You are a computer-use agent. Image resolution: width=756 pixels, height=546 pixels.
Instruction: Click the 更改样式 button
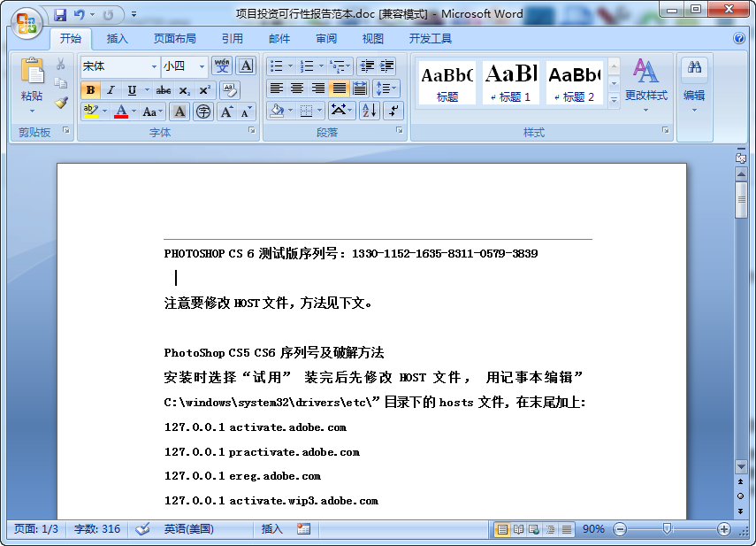pyautogui.click(x=646, y=86)
